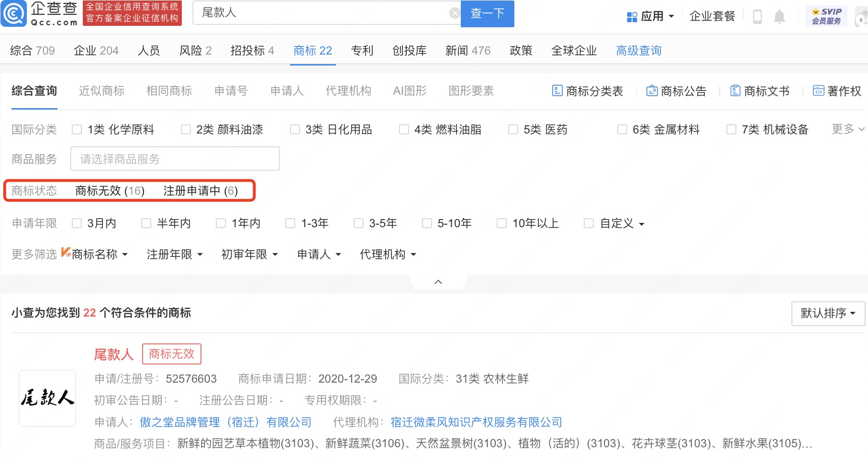868x463 pixels.
Task: Open the SVIP 会员服务 badge
Action: click(826, 14)
